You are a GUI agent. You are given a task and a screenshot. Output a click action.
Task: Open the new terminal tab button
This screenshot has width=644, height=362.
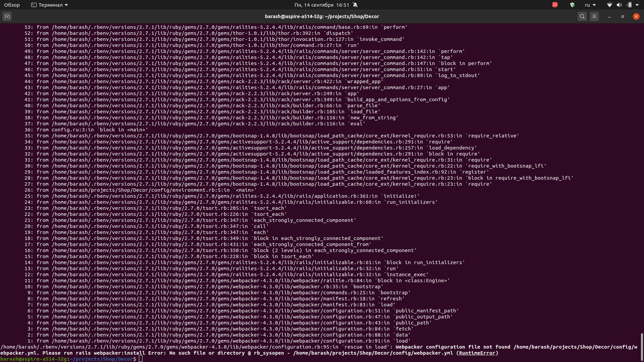click(x=7, y=16)
